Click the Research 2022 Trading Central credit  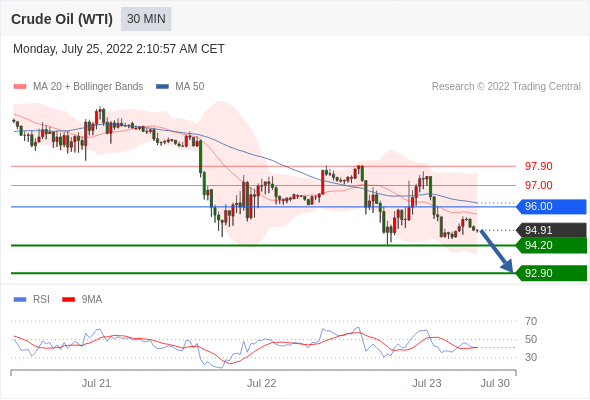pos(506,87)
